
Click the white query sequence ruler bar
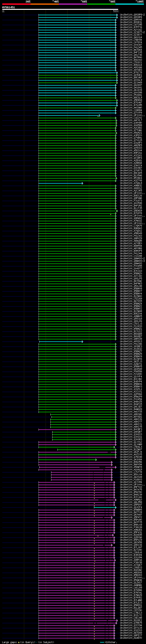pos(60,10)
